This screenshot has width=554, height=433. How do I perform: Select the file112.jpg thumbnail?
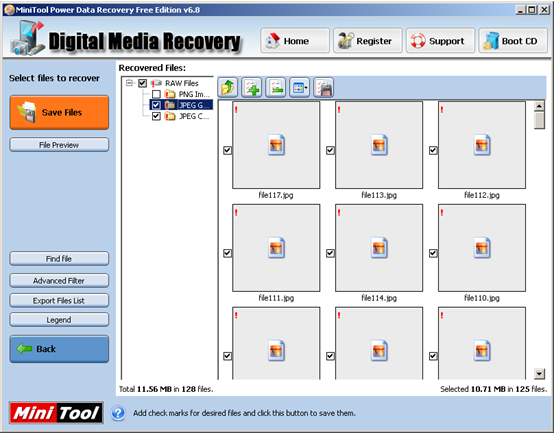click(482, 145)
